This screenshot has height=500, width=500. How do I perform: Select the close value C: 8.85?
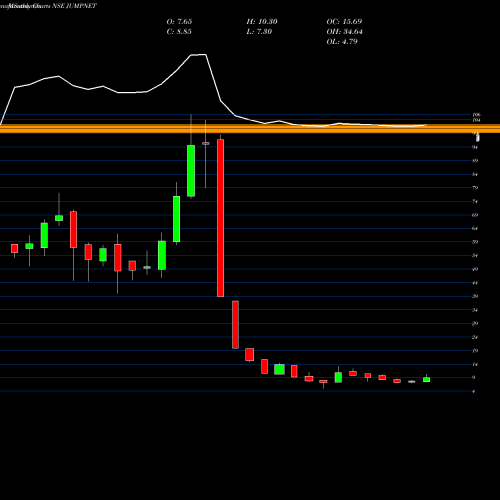(179, 32)
